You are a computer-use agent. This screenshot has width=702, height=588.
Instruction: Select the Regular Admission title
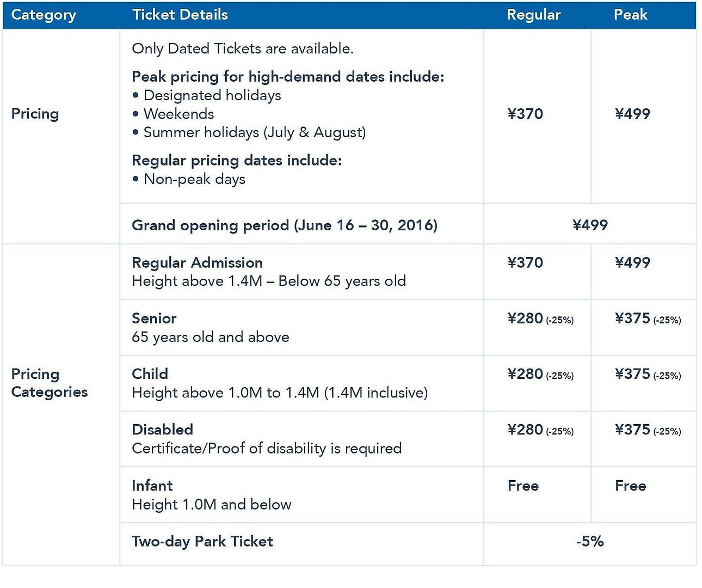[197, 262]
